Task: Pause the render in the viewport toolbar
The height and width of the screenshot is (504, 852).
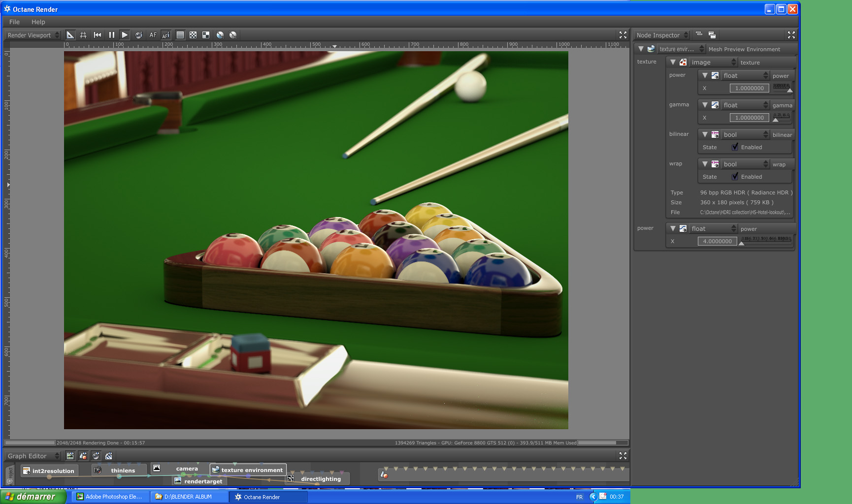Action: [x=112, y=35]
